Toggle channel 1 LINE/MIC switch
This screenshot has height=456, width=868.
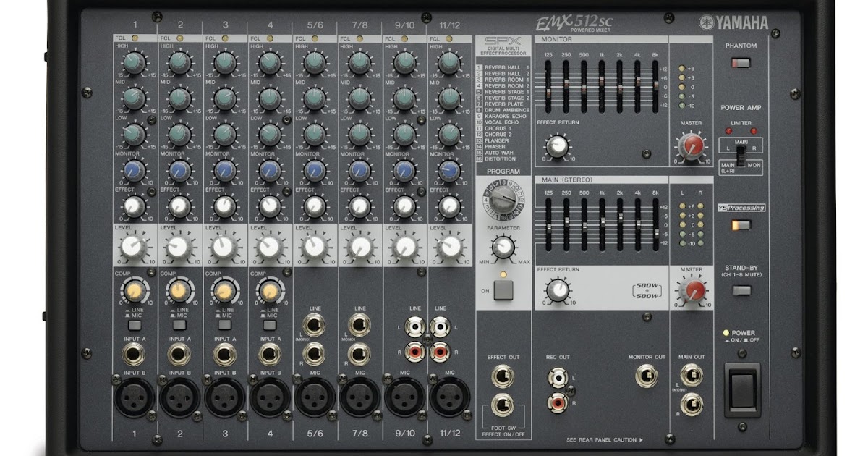pyautogui.click(x=134, y=324)
